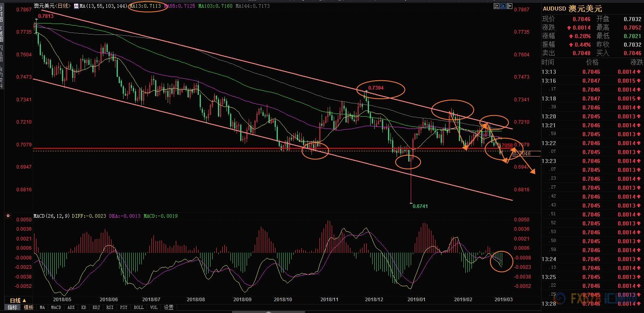Screen dimensions: 644x313
Task: Click the 13:20 tick row
Action: pyautogui.click(x=592, y=116)
